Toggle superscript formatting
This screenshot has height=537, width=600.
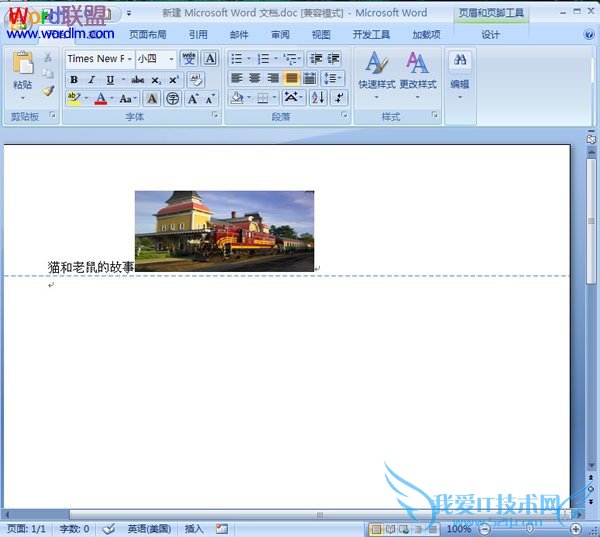(174, 80)
